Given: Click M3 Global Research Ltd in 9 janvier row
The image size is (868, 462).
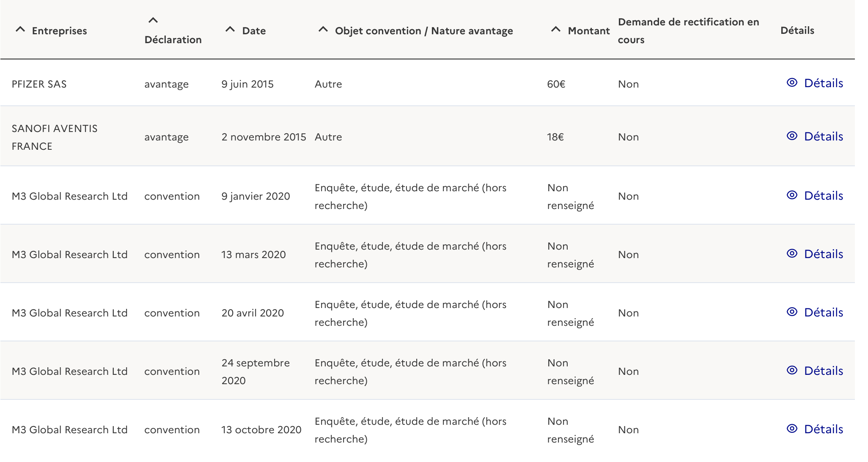Looking at the screenshot, I should point(69,196).
